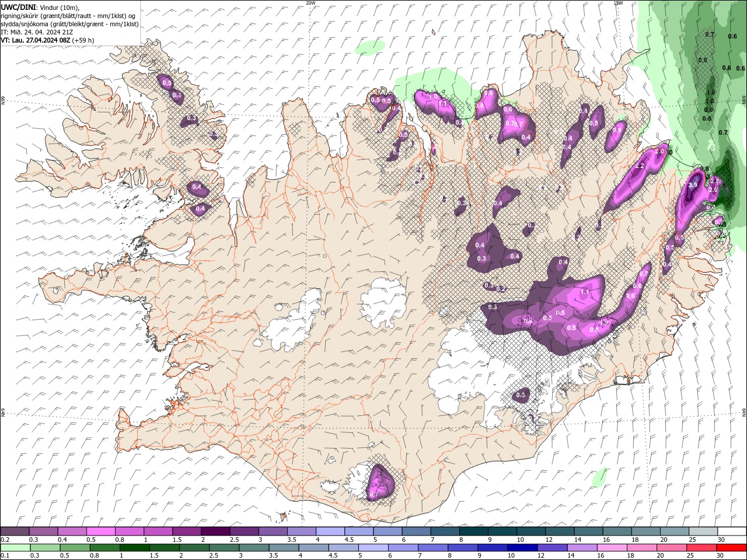
Task: Click the 'IT: Mið. 24. 04. 2024 21Z' line
Action: point(37,32)
